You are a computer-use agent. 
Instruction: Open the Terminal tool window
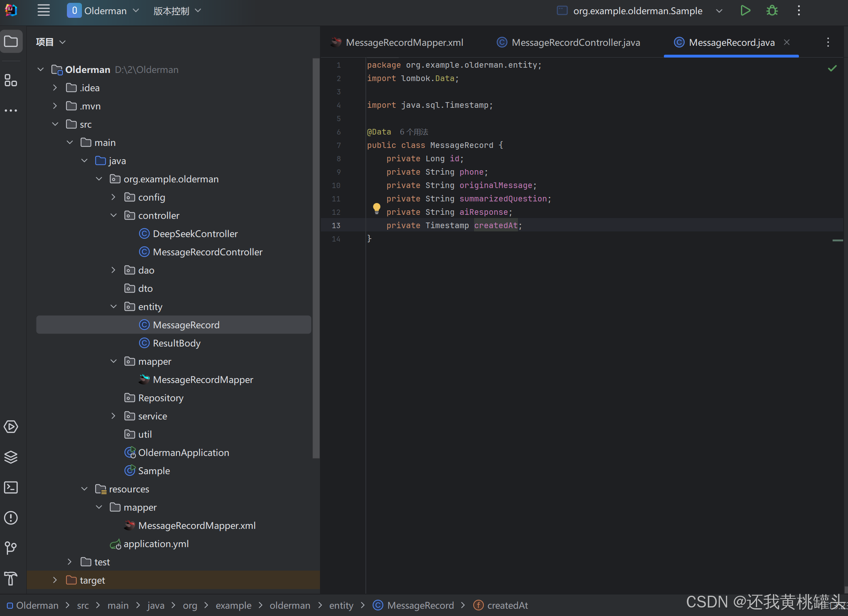pos(11,487)
